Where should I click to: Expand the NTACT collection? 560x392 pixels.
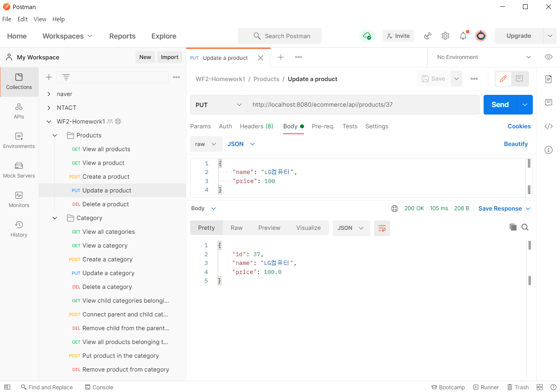tap(49, 108)
